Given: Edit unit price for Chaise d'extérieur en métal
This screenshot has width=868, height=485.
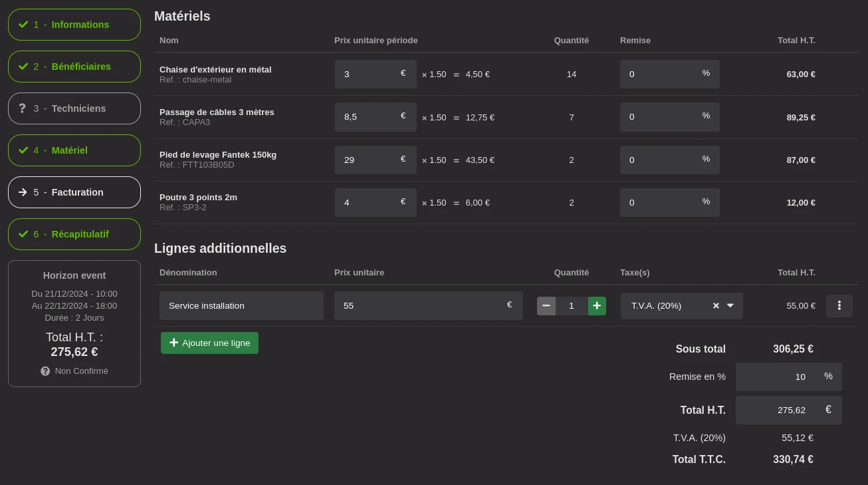Looking at the screenshot, I should [369, 74].
